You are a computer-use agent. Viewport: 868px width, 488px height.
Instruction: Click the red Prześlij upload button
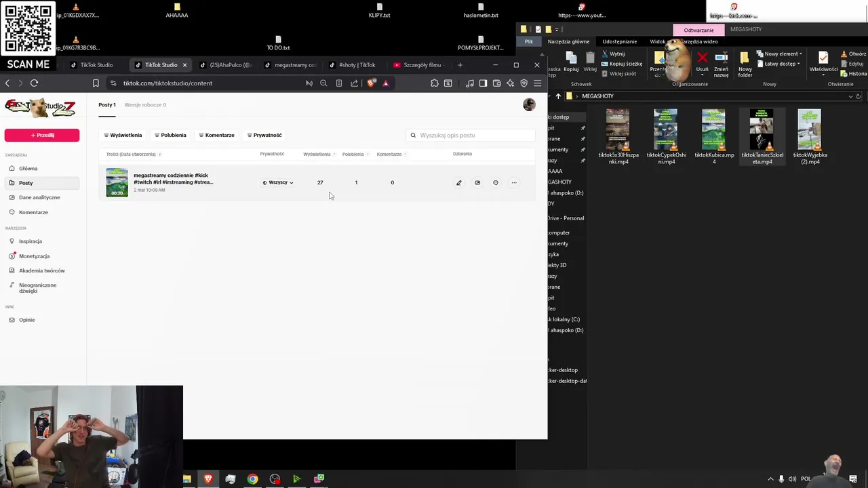42,135
